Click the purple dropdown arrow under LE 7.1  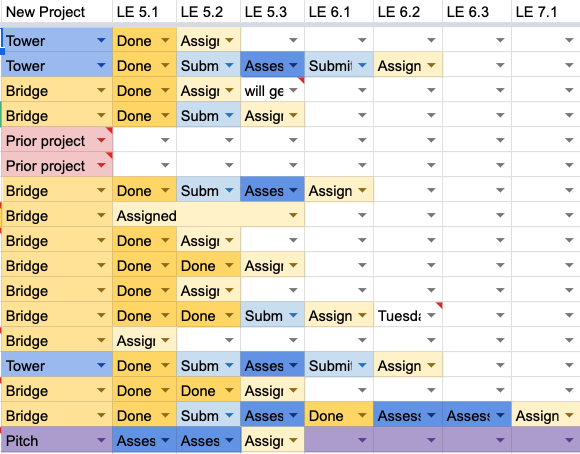[569, 440]
